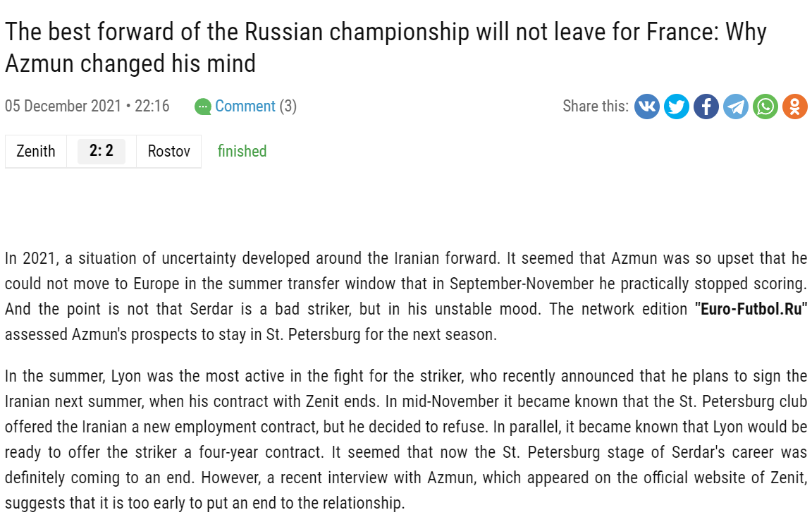The image size is (812, 522).
Task: Share the article via WhatsApp
Action: click(x=765, y=107)
